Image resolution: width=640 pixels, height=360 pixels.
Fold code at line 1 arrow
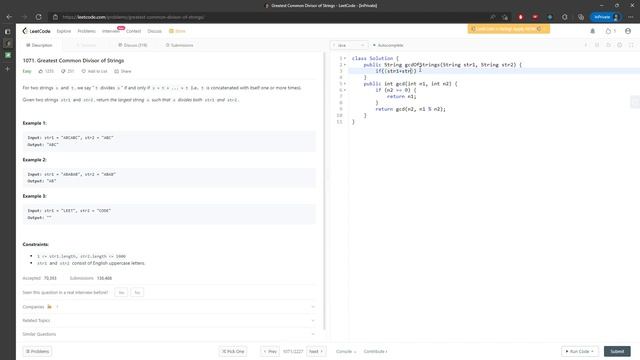pos(345,58)
